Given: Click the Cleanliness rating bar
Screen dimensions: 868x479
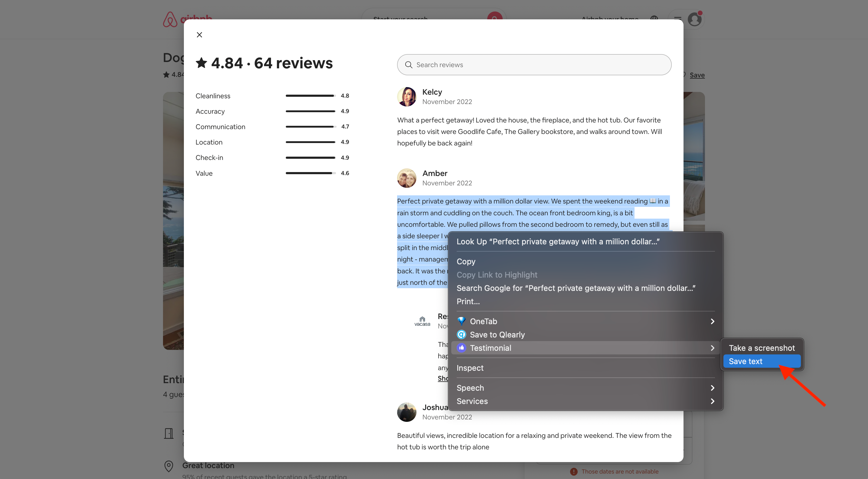Looking at the screenshot, I should click(310, 96).
